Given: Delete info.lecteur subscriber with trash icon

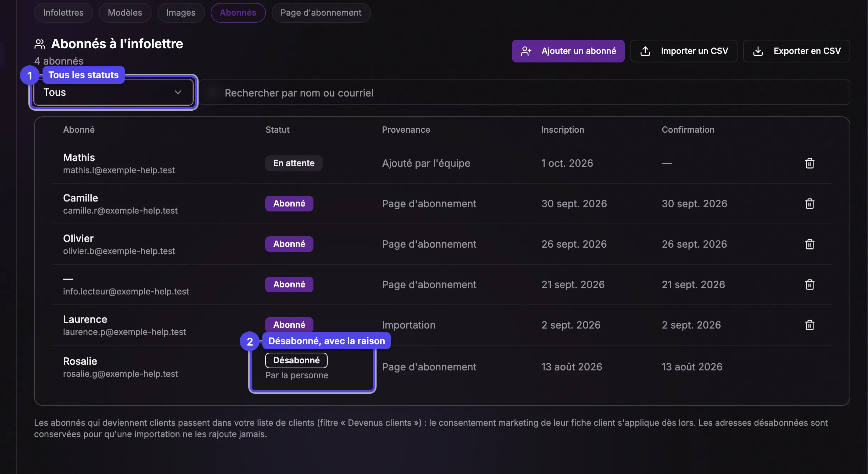Looking at the screenshot, I should click(x=809, y=285).
